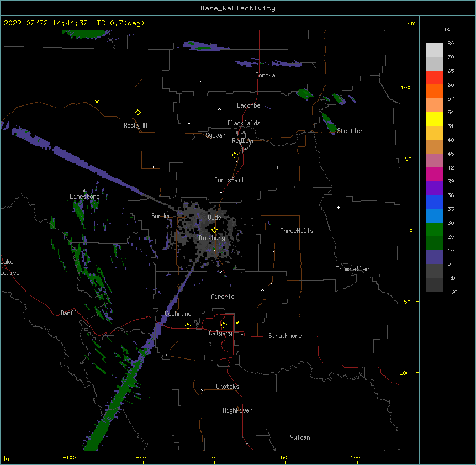Click the 80 value at legend top

point(451,44)
